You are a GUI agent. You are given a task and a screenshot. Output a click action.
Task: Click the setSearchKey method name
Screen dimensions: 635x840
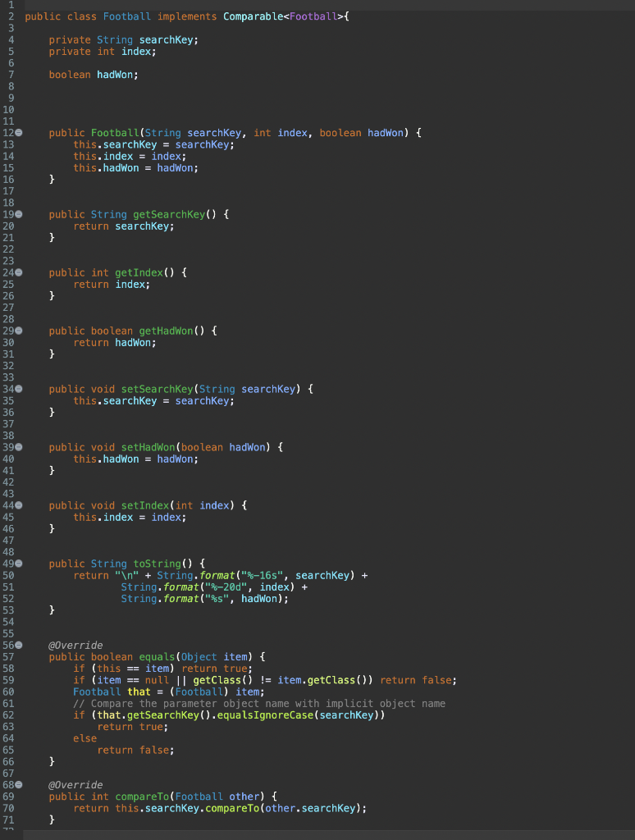[157, 389]
